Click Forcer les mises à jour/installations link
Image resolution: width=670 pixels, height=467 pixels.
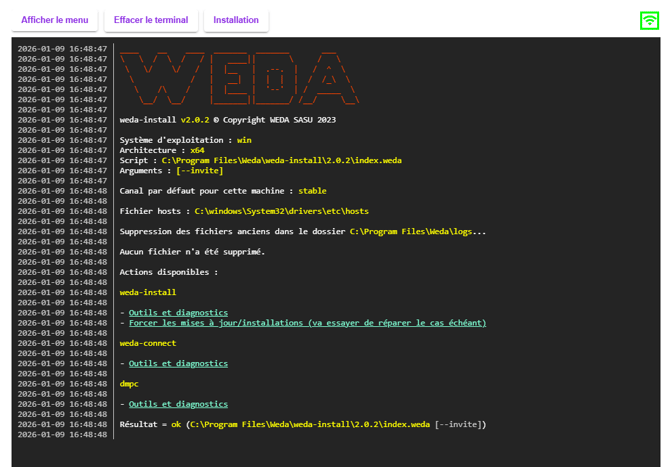[x=307, y=323]
